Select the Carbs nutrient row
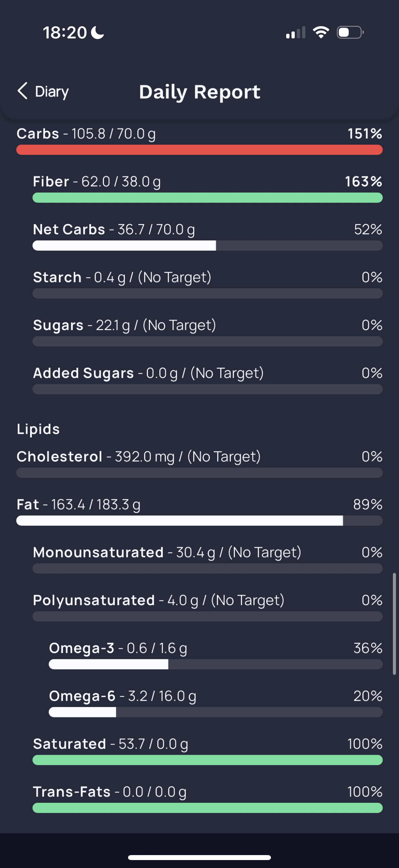 199,140
